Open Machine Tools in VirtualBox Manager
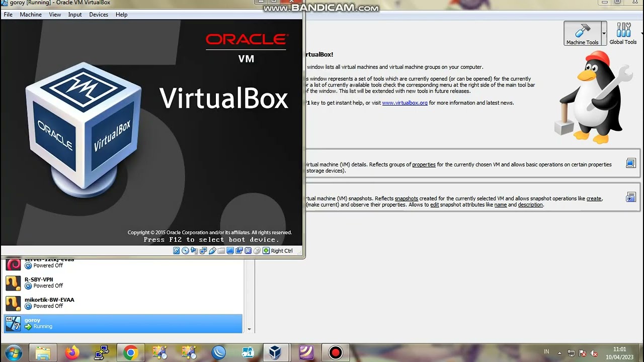 tap(583, 33)
